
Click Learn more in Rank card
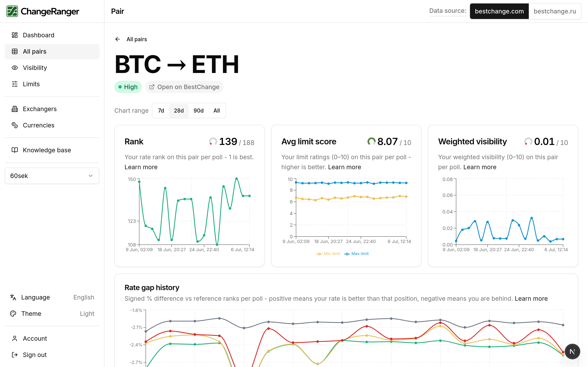[x=141, y=167]
